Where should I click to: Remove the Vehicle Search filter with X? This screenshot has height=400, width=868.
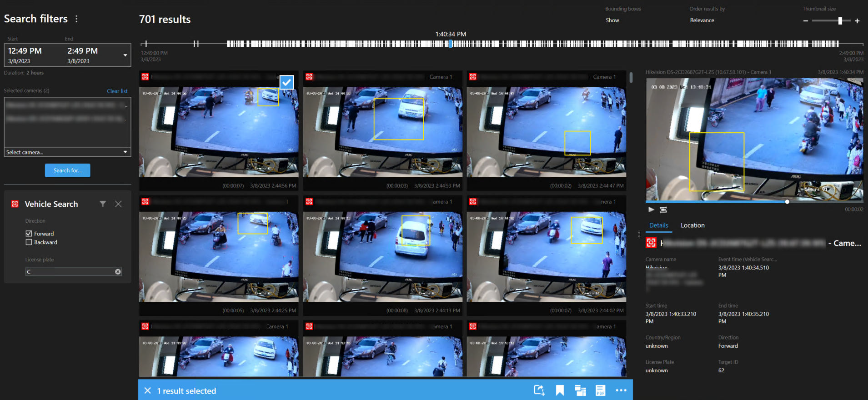pyautogui.click(x=118, y=204)
